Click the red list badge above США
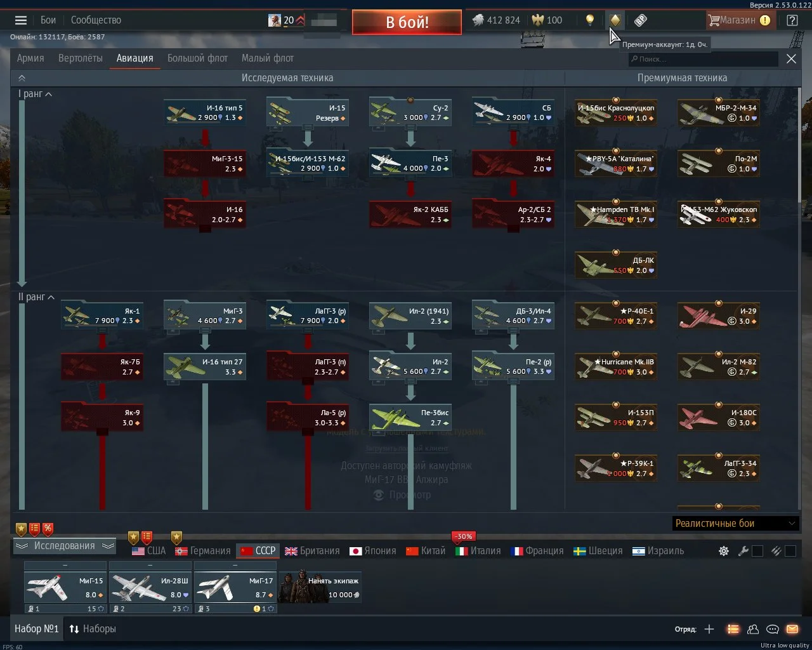Image resolution: width=812 pixels, height=650 pixels. [147, 538]
